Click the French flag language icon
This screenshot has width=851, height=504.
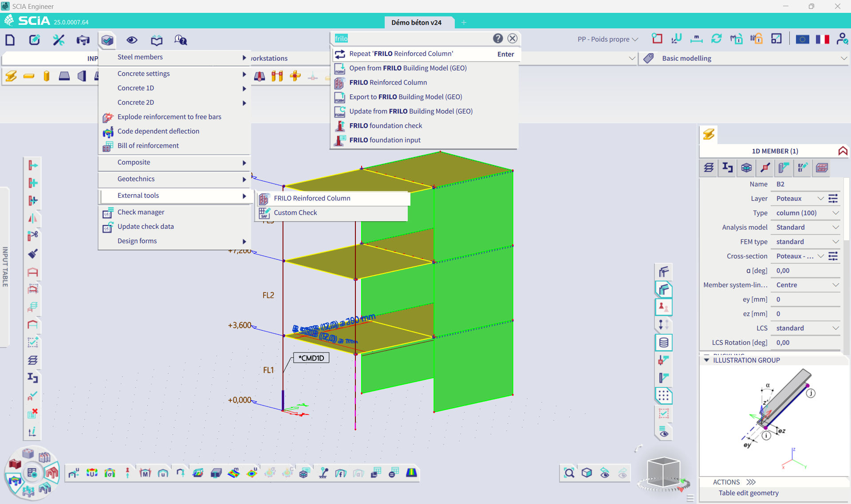point(822,39)
